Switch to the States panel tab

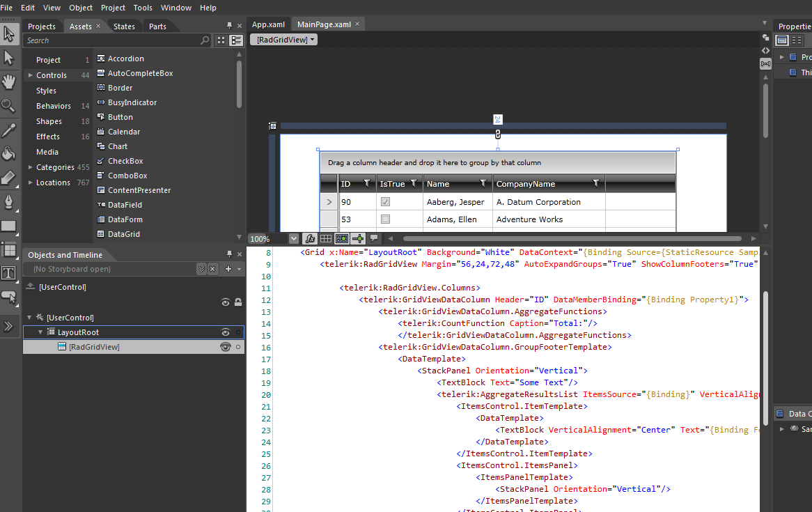click(124, 26)
